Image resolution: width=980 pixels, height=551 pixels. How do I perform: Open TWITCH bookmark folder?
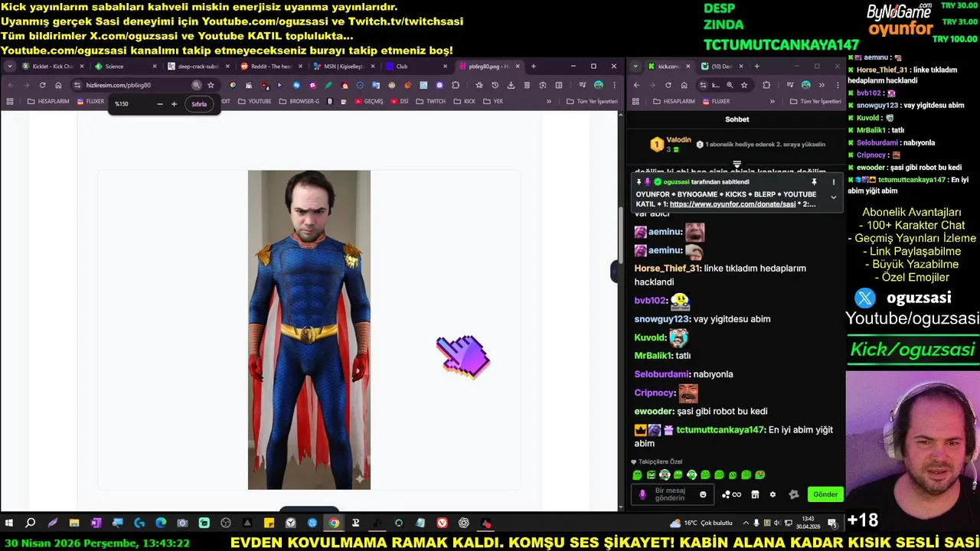(430, 101)
